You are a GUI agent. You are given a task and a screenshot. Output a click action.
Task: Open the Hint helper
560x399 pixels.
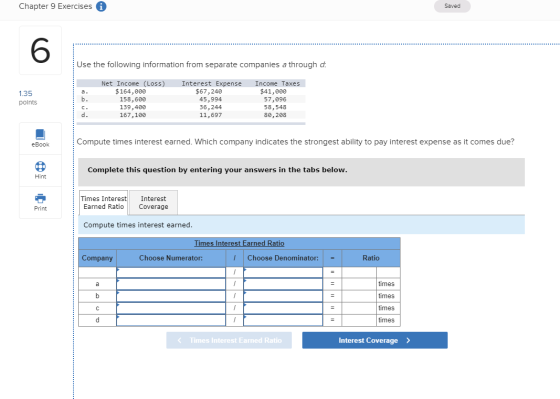(x=40, y=170)
